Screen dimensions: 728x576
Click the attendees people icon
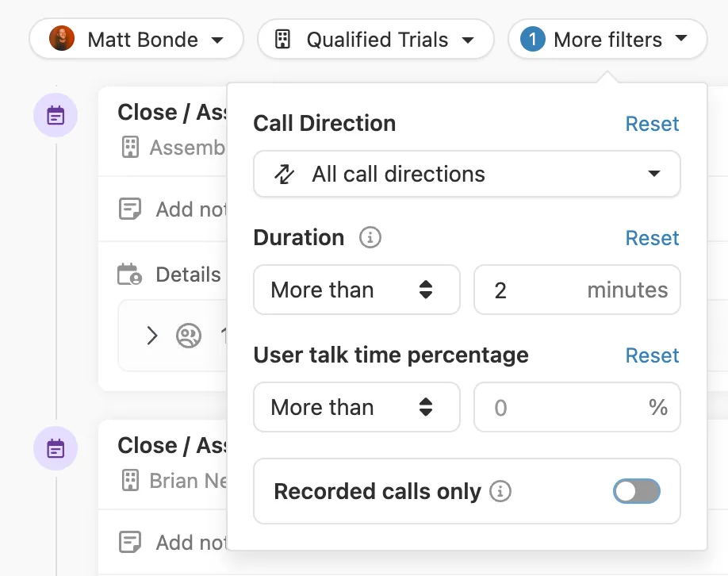189,336
